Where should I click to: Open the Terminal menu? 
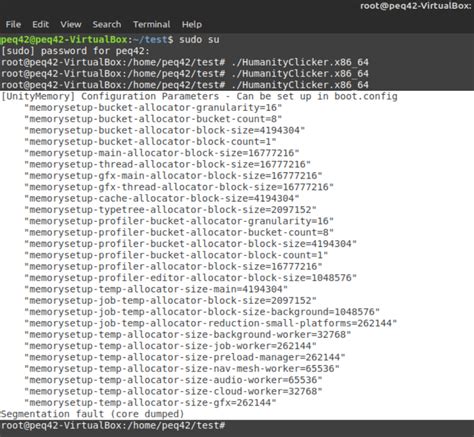point(152,24)
